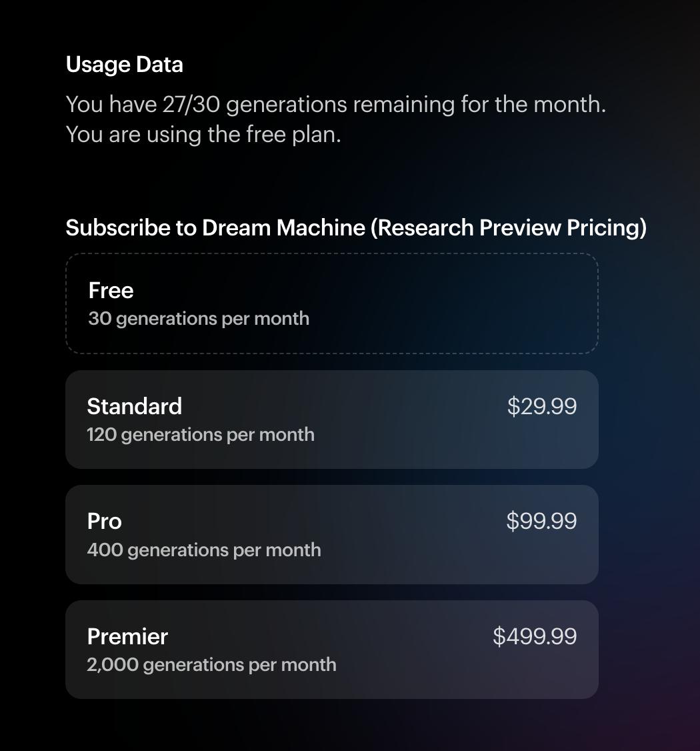This screenshot has height=751, width=700.
Task: Pick the Premier subscription plan
Action: (331, 650)
